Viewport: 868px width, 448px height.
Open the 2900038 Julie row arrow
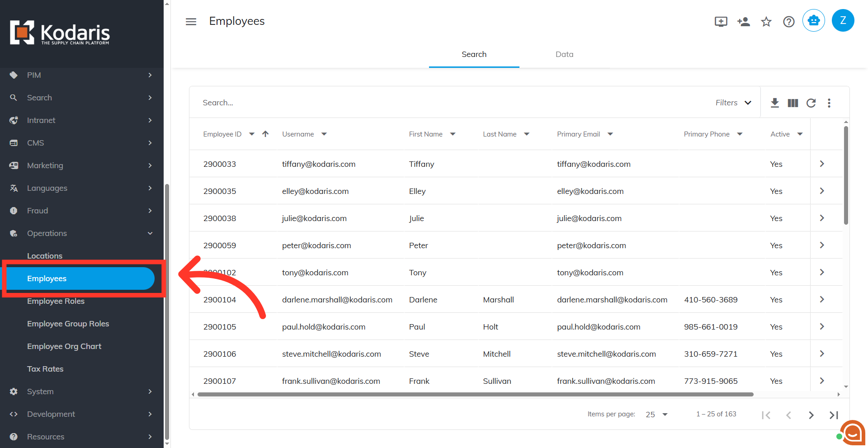(822, 218)
